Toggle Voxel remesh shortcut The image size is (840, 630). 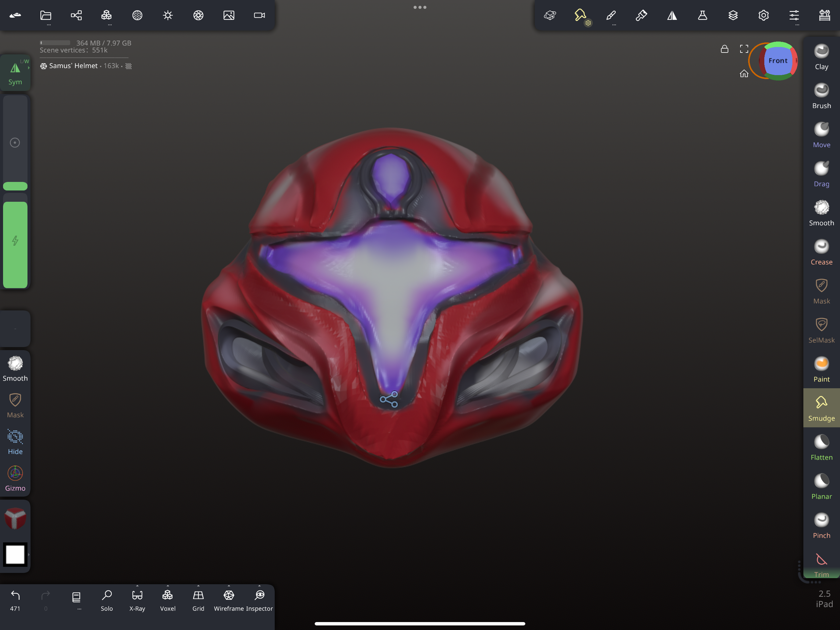(x=168, y=601)
